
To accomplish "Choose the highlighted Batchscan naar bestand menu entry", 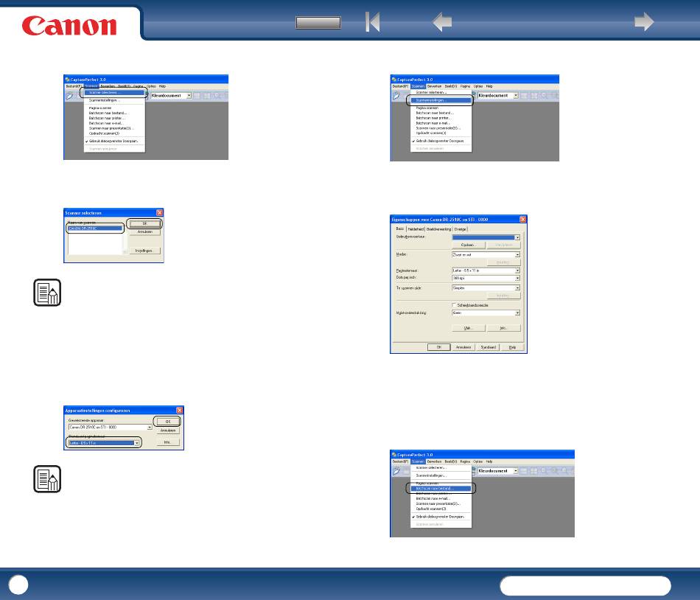I will tap(441, 489).
